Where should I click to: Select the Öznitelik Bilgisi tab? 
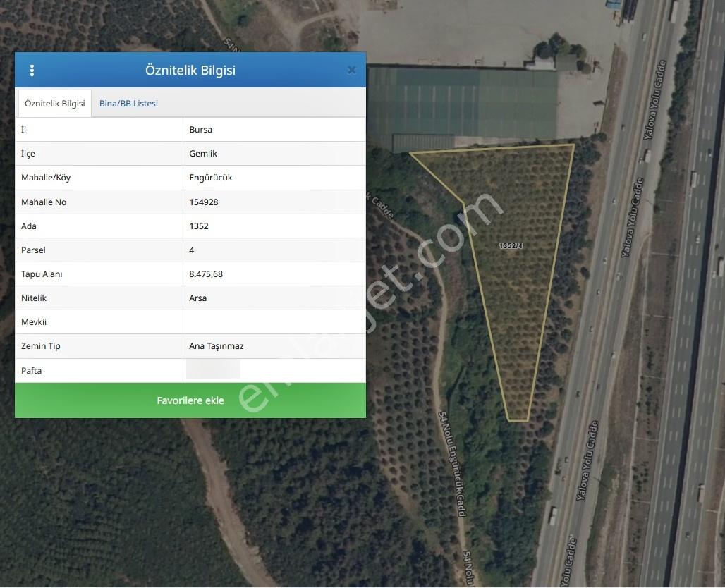[54, 104]
